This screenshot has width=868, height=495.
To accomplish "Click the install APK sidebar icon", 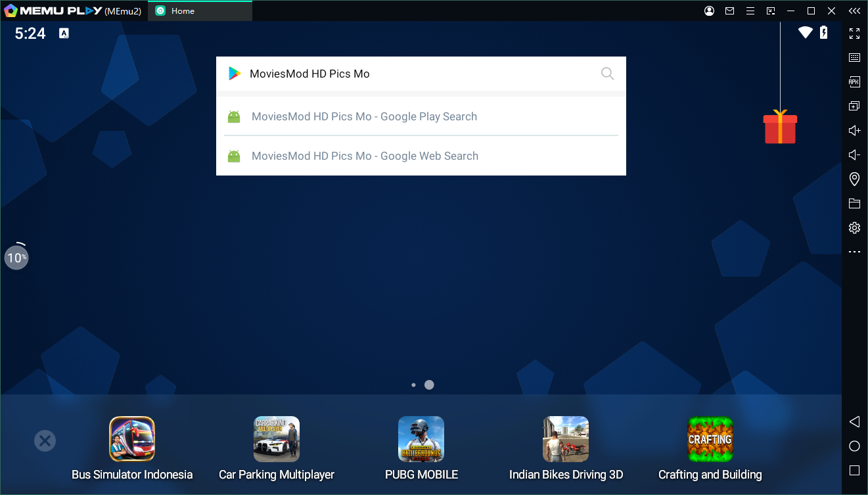I will click(854, 82).
